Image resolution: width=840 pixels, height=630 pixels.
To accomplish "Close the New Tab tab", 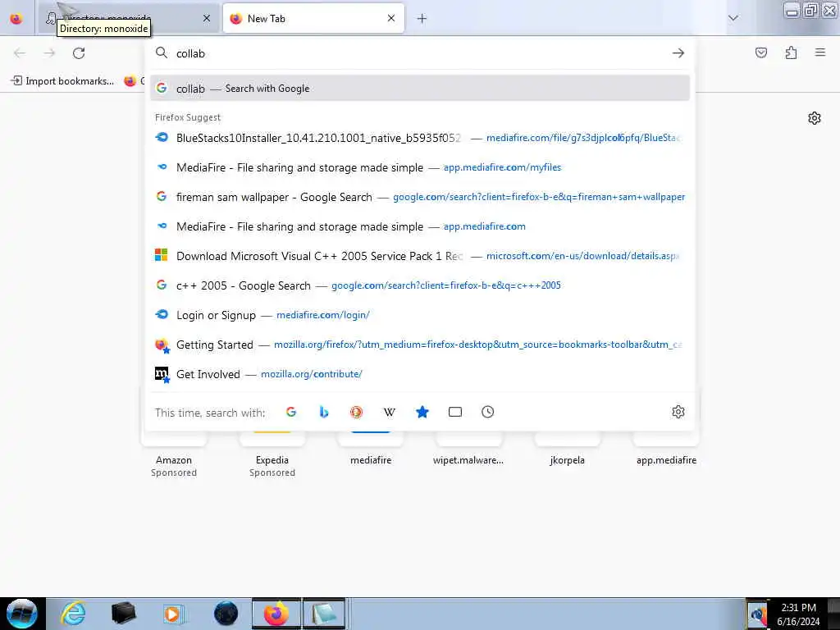I will pos(391,19).
